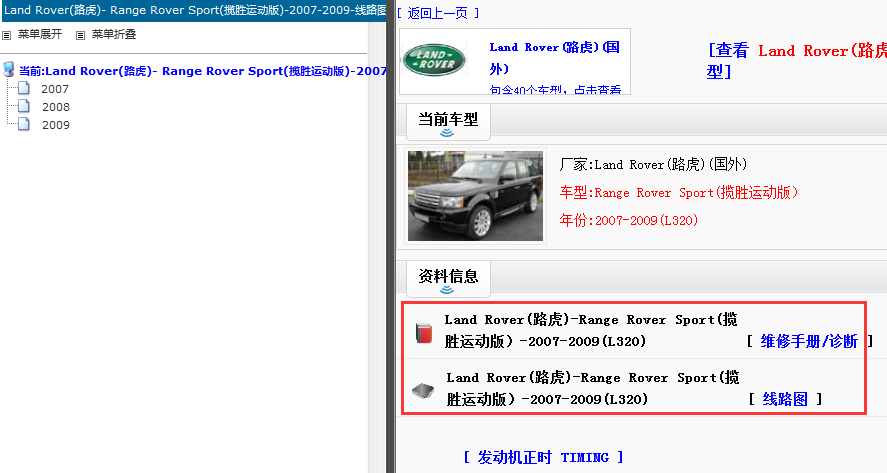Click the 厂家:Land Rover(路虎)(国外) text
The width and height of the screenshot is (887, 473).
point(653,165)
